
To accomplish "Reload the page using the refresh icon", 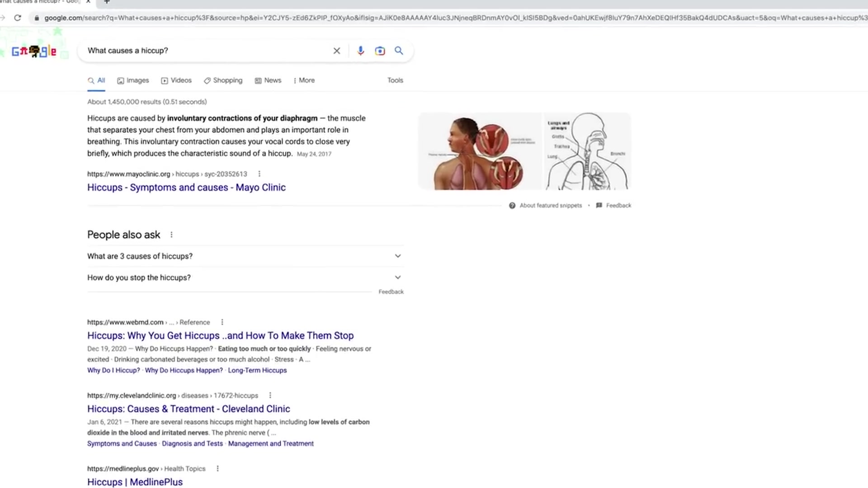I will (18, 18).
